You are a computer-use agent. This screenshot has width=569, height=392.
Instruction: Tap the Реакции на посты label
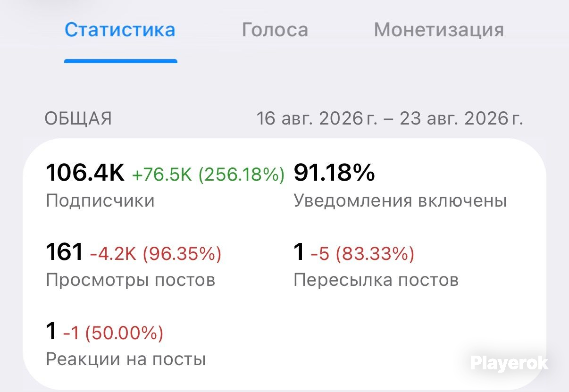pos(126,360)
